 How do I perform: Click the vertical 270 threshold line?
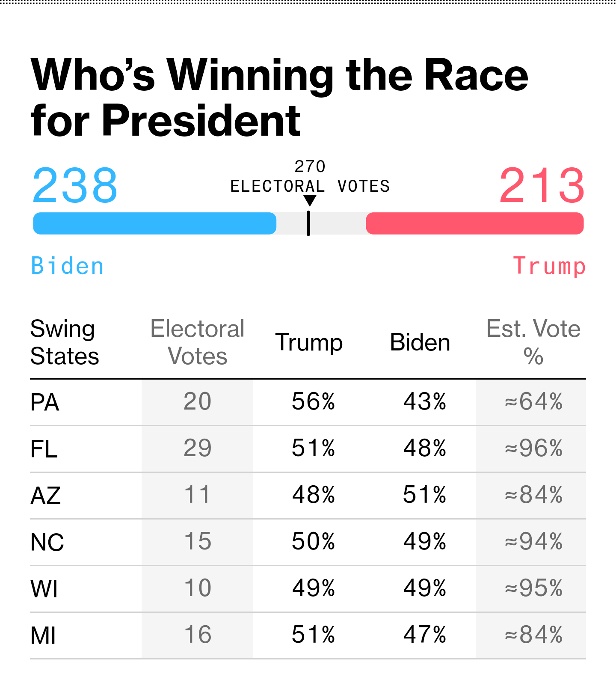308,224
